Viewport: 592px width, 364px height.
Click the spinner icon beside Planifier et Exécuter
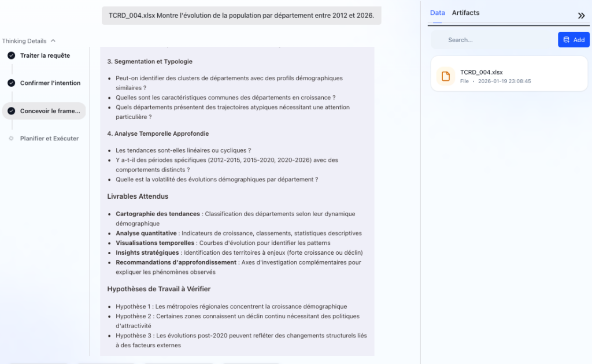tap(11, 139)
